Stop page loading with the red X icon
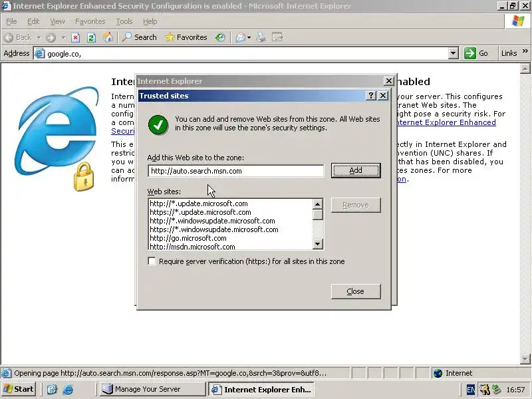 click(75, 37)
